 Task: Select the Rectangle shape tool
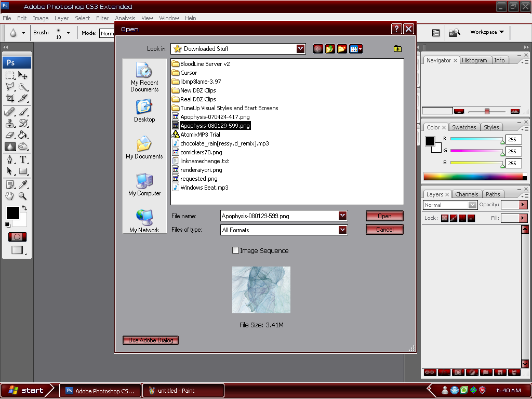click(23, 171)
